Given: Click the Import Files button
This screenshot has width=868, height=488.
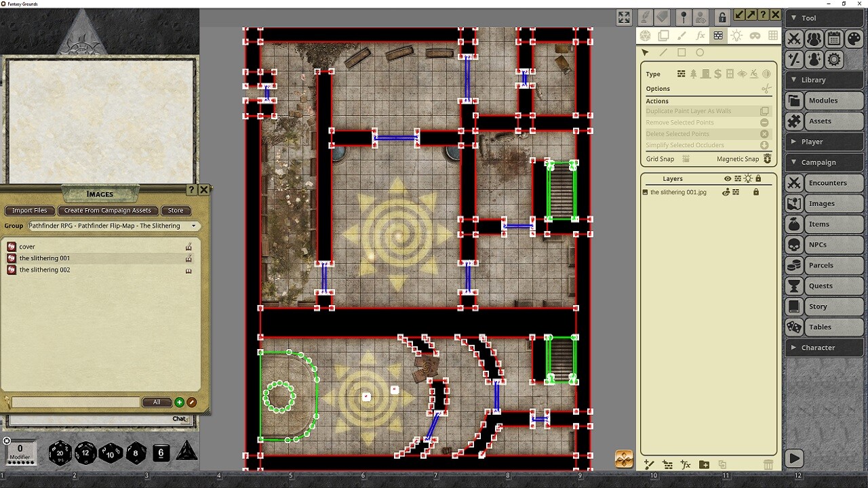Looking at the screenshot, I should click(x=30, y=211).
